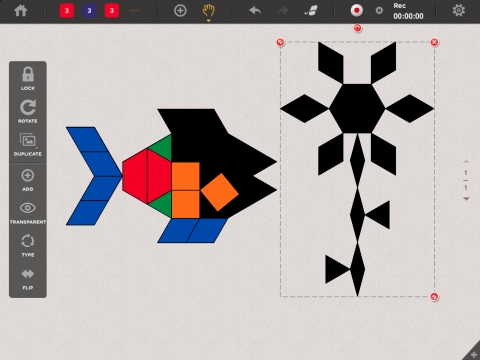
Task: Open the settings gear
Action: tap(459, 11)
